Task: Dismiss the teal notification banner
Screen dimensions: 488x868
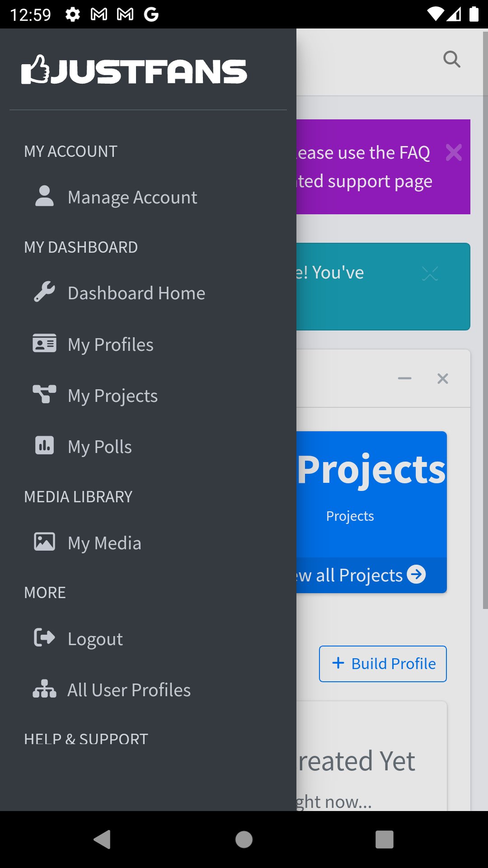Action: (x=430, y=273)
